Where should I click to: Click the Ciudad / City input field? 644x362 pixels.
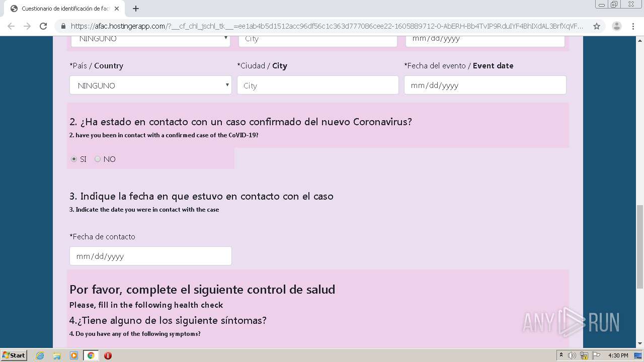(x=318, y=85)
